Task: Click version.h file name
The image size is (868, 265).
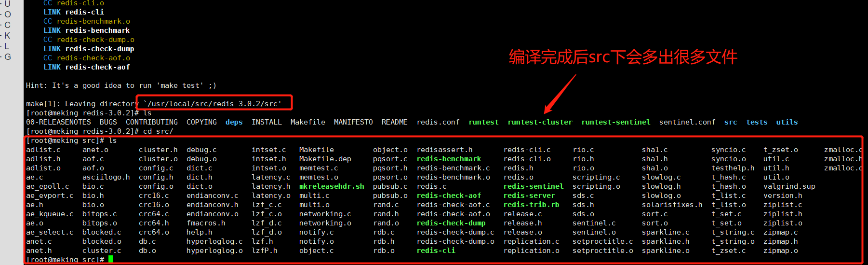Action: point(783,195)
